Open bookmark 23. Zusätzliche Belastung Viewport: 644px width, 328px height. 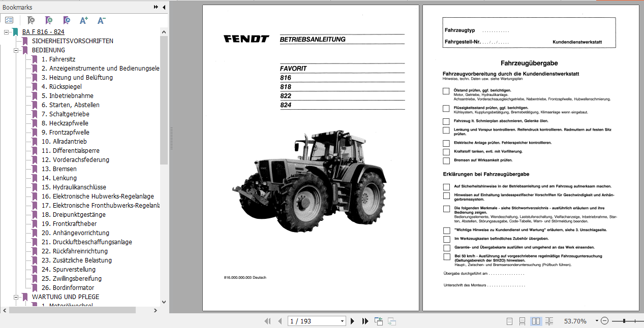coord(77,260)
